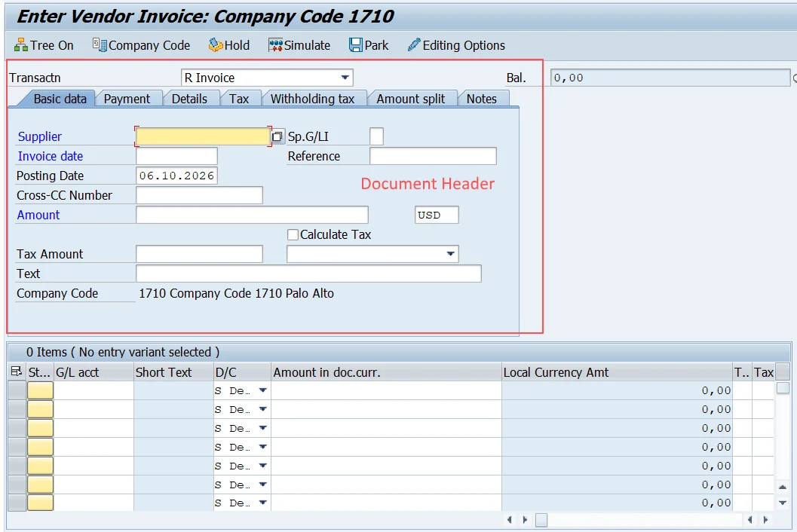Click horizontal scrollbar right arrow
The image size is (797, 532).
click(525, 520)
